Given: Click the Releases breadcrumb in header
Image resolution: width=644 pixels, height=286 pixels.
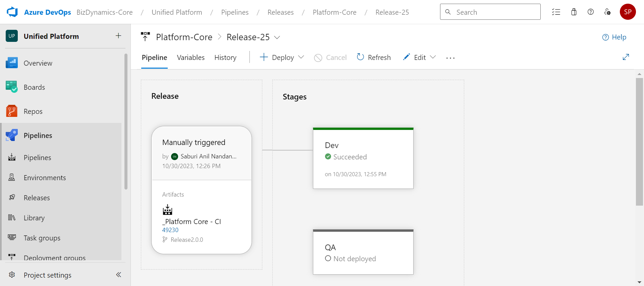Looking at the screenshot, I should tap(280, 12).
